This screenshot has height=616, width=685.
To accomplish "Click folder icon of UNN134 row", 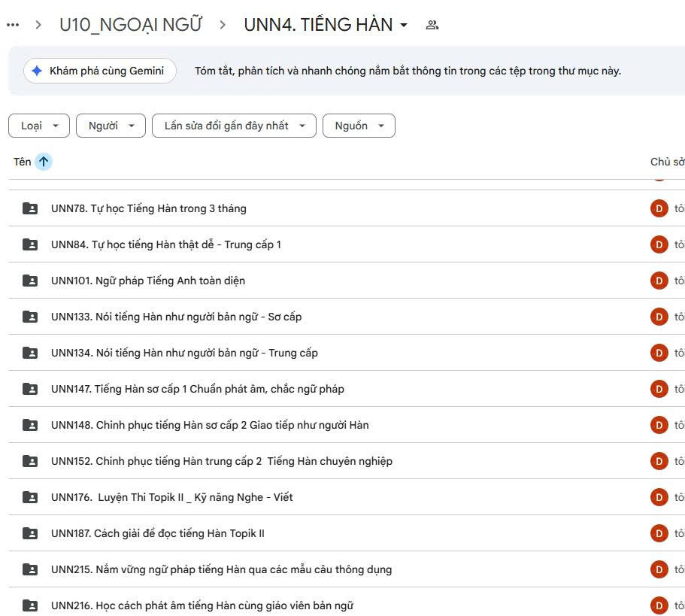I will tap(30, 353).
